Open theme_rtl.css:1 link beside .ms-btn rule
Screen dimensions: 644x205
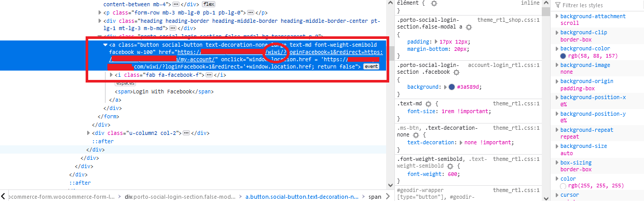coord(517,128)
